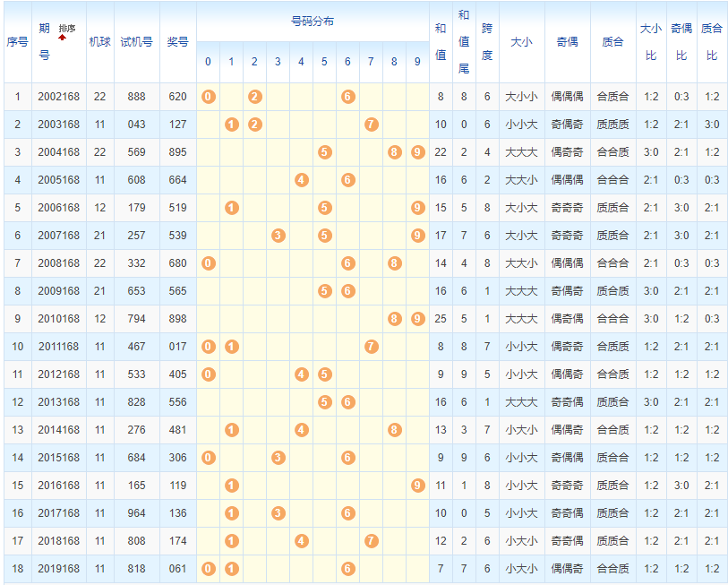
Task: Select the 跨度 column header
Action: point(487,42)
